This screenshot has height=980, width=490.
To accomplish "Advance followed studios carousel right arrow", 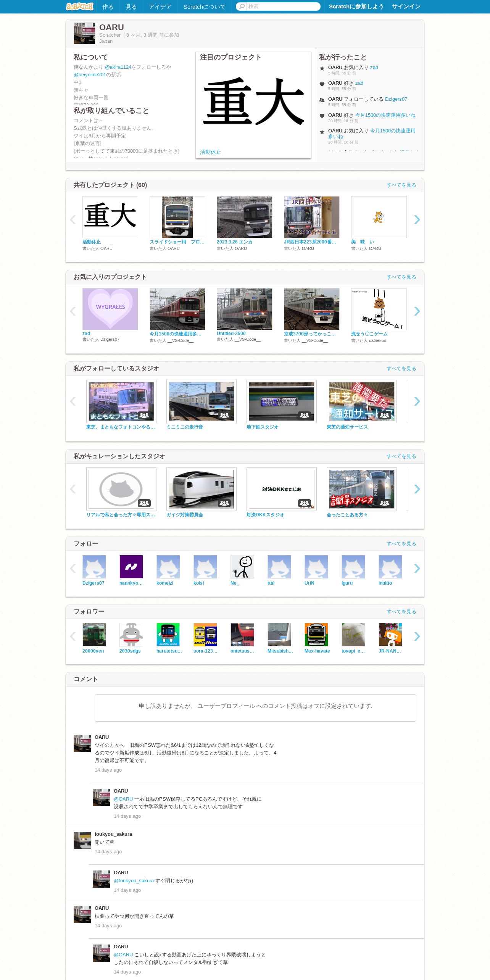I will [x=417, y=401].
